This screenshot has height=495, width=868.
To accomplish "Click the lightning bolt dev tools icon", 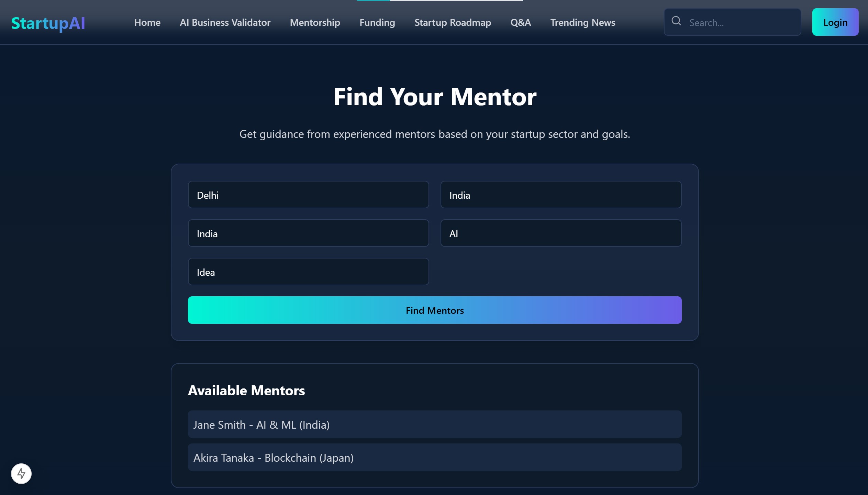I will [x=21, y=474].
